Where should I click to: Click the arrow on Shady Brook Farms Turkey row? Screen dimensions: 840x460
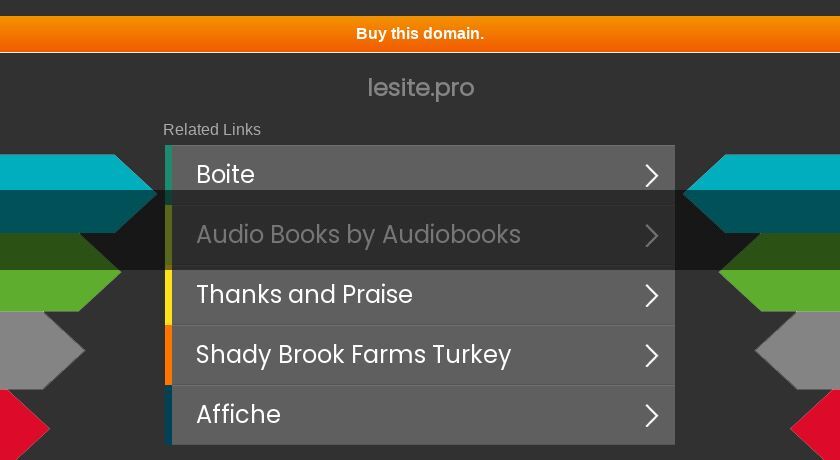(651, 356)
